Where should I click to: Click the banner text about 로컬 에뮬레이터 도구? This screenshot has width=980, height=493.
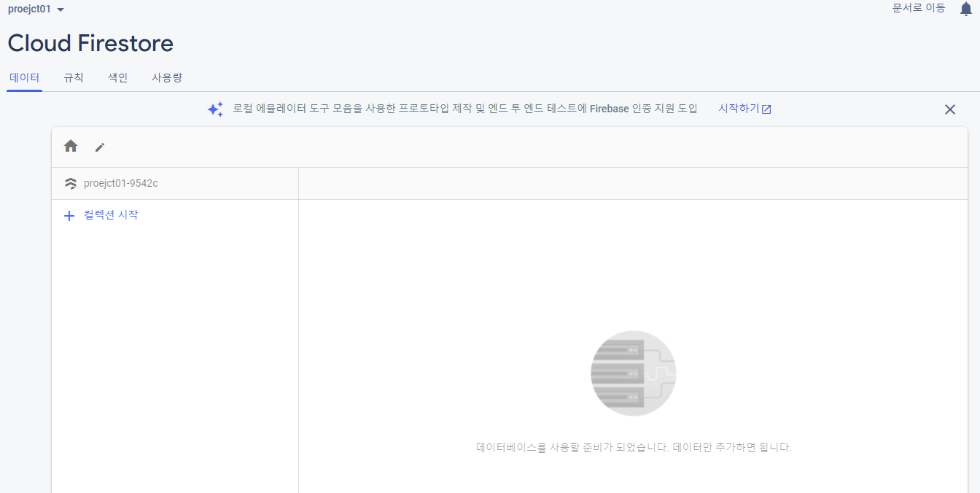pyautogui.click(x=465, y=109)
